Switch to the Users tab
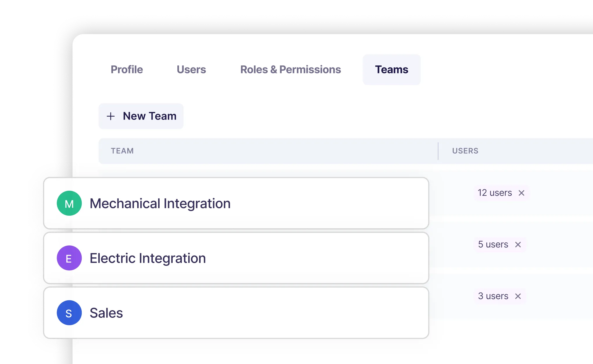Screen dimensions: 593x364 point(191,70)
